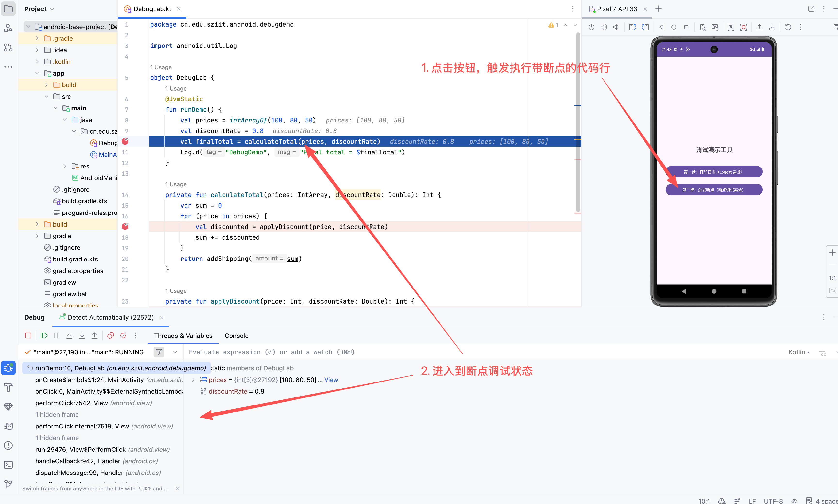Click the Step Out debug icon
838x504 pixels.
[x=94, y=336]
